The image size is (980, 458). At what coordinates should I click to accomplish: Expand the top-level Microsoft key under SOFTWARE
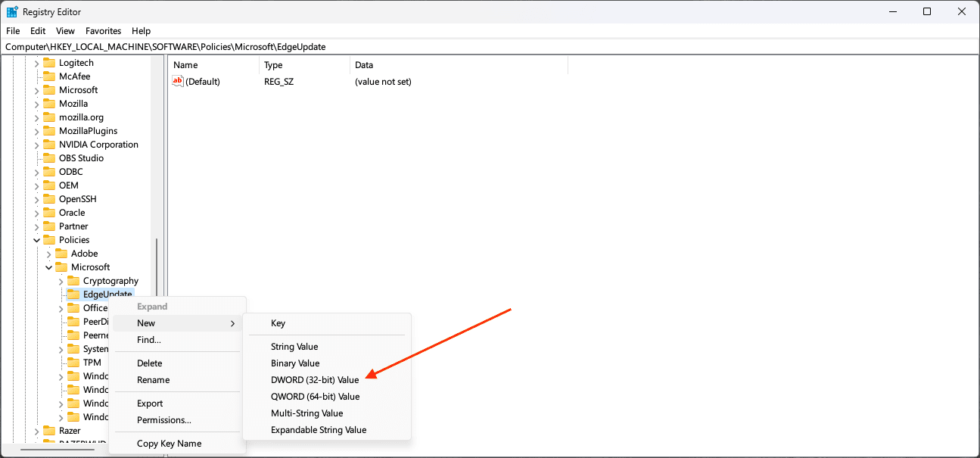pos(37,90)
